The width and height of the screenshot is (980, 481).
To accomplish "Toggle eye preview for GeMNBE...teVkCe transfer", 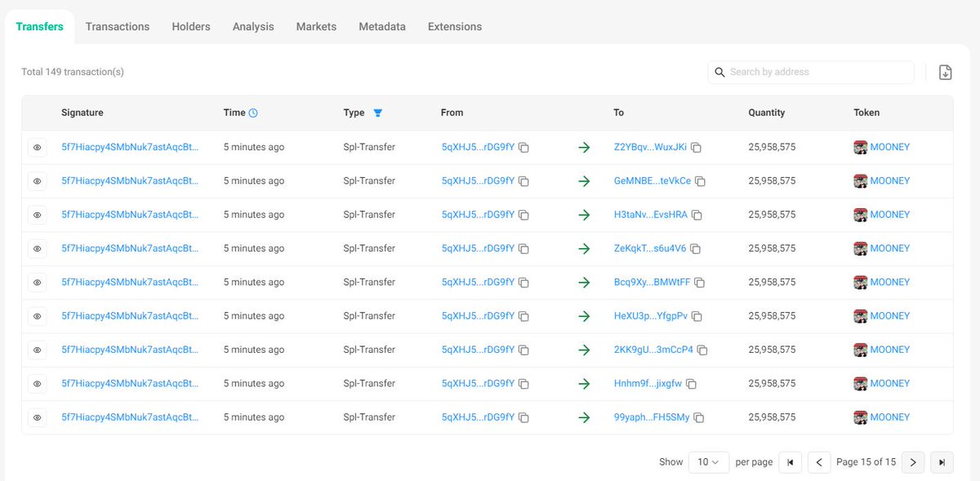I will pos(37,181).
